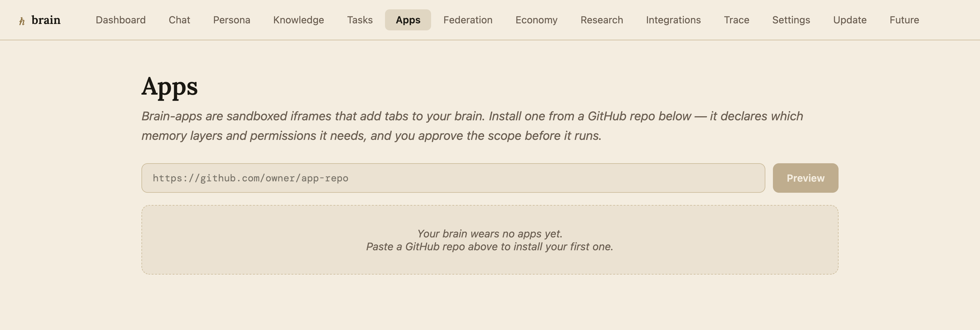Screen dimensions: 980x330
Task: Select the active Apps tab
Action: point(408,20)
